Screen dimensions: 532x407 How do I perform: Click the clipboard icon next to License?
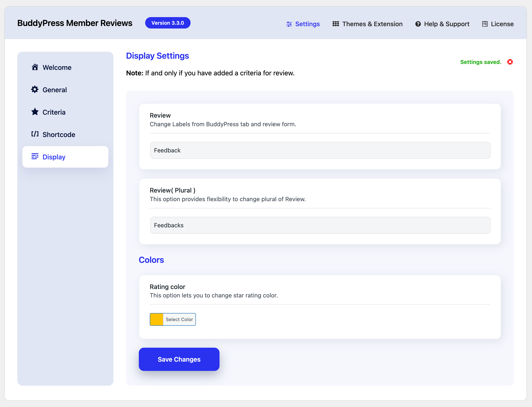[x=485, y=24]
